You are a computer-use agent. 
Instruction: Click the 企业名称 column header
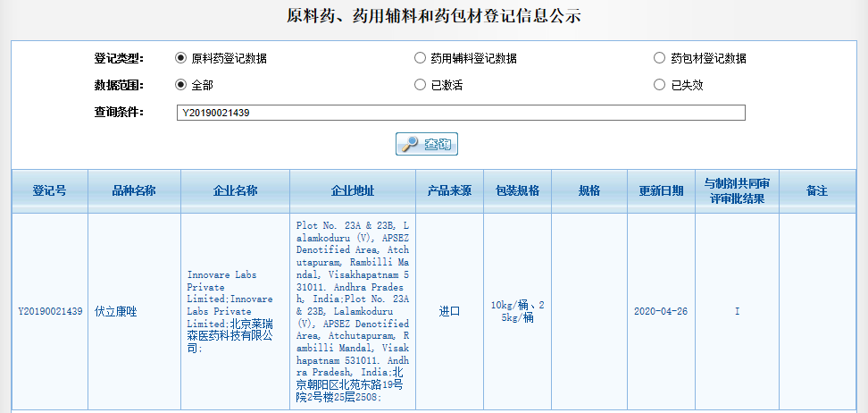[x=235, y=191]
